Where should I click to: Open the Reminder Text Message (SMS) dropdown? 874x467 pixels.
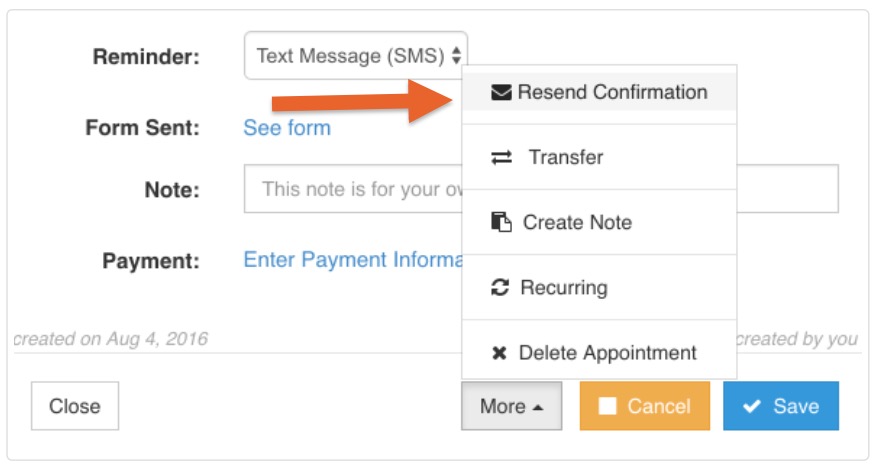(356, 55)
